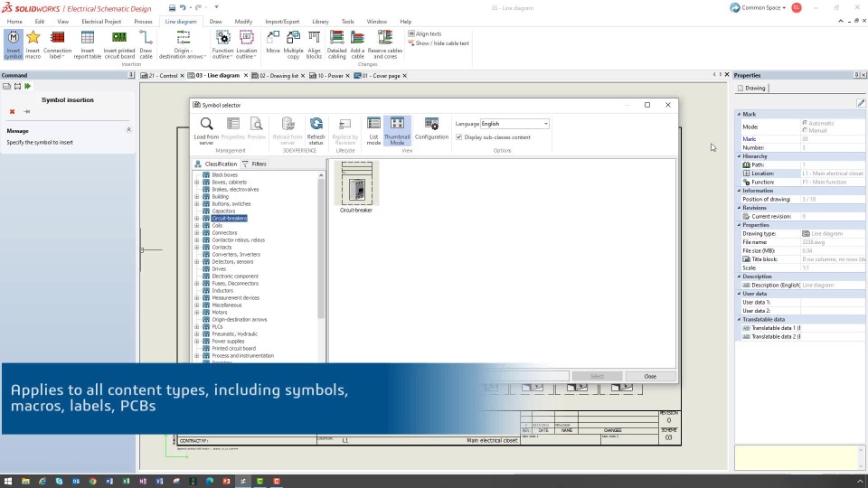Switch to List mode view
The image size is (868, 488).
click(x=373, y=131)
